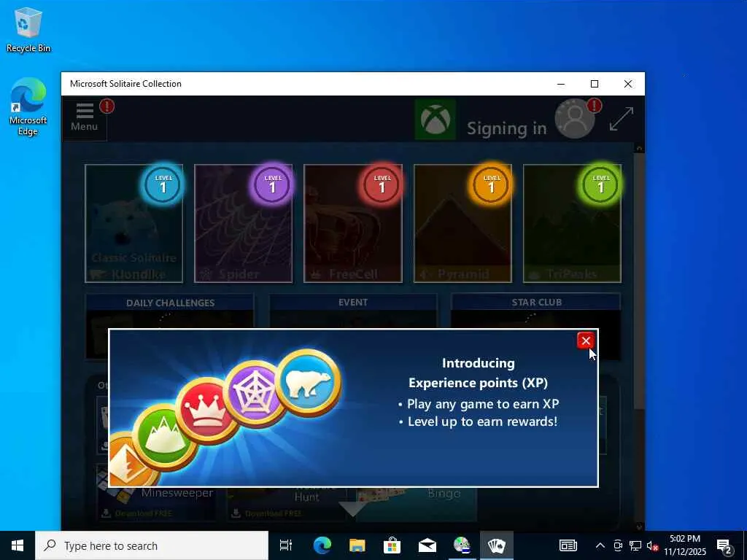The image size is (747, 560).
Task: Click the red crown FreeCell medal
Action: [x=206, y=410]
